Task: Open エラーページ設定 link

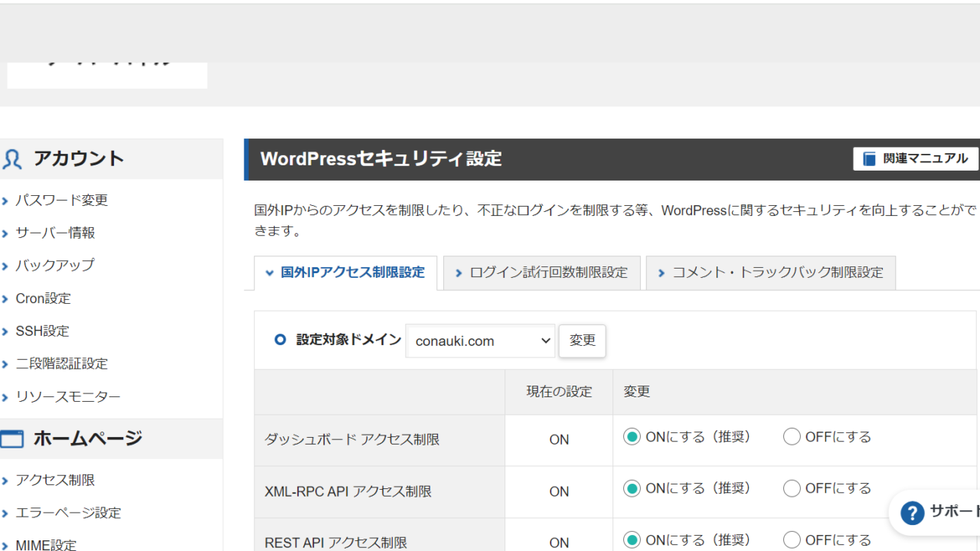Action: [68, 513]
